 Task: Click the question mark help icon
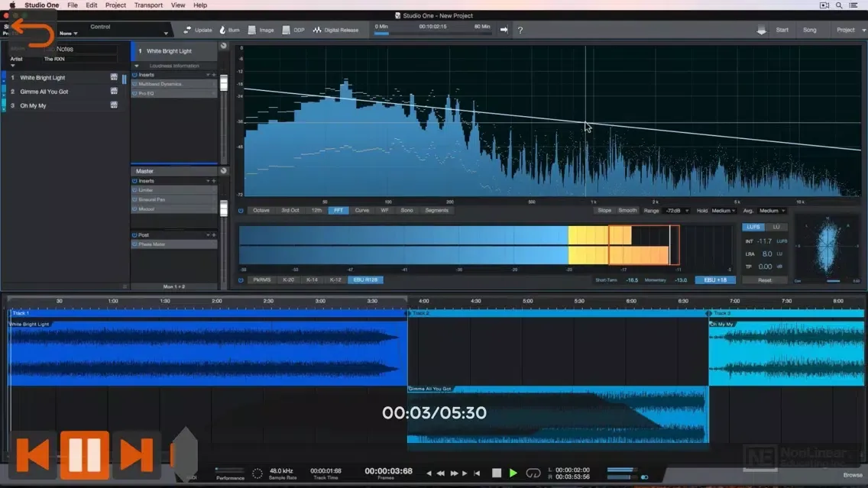[520, 30]
